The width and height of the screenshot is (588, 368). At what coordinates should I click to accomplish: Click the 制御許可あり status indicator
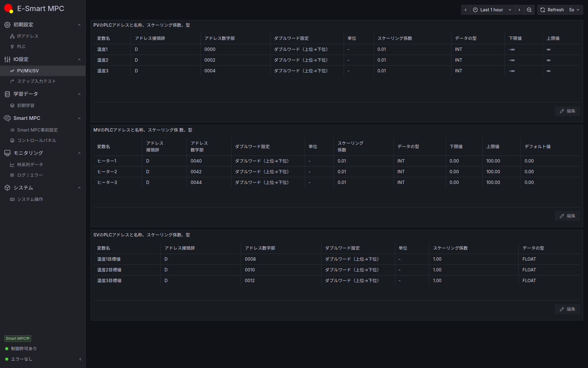point(21,349)
